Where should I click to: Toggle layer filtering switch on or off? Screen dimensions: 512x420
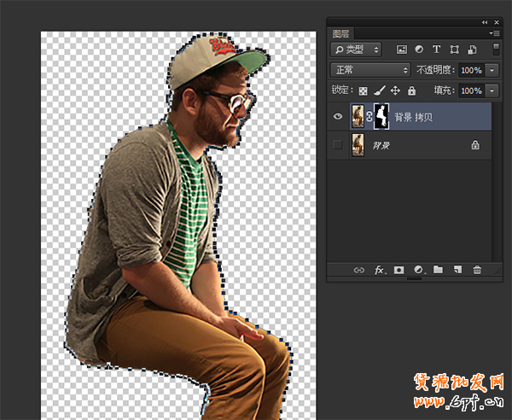tap(496, 50)
